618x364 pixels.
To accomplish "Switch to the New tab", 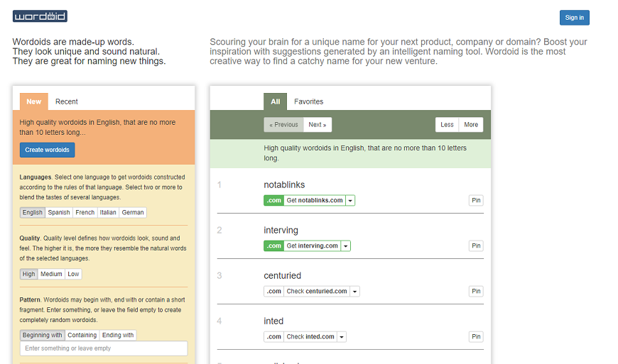I will (34, 101).
